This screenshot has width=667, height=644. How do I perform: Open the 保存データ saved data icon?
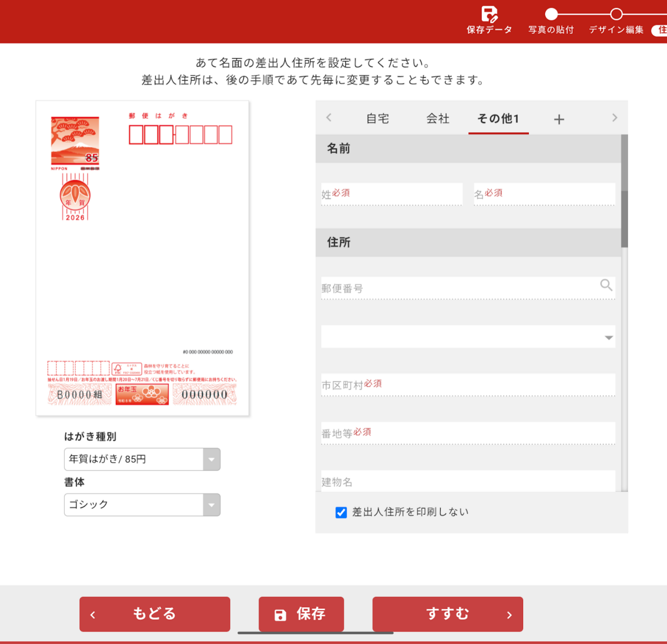pos(489,14)
